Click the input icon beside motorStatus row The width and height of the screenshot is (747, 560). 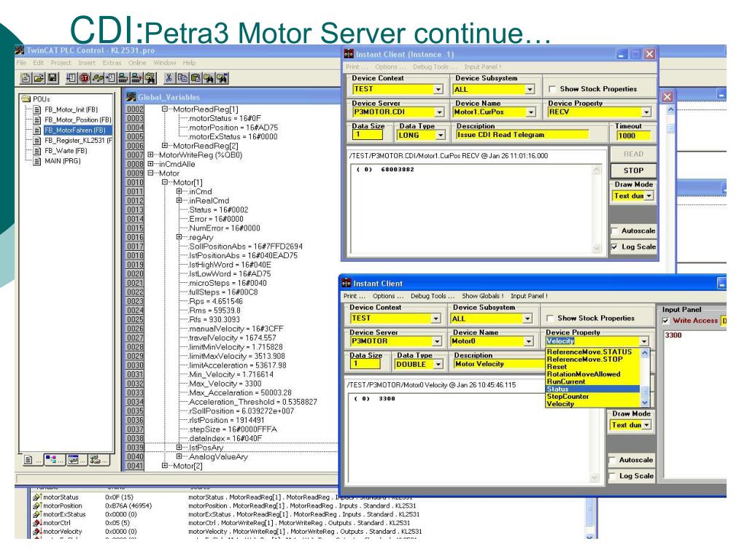click(x=36, y=497)
